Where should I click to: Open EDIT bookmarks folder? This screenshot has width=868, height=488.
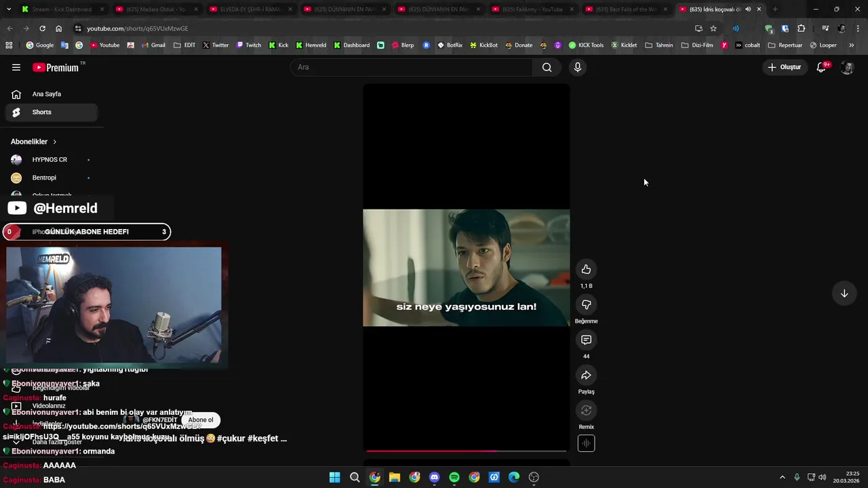coord(184,45)
